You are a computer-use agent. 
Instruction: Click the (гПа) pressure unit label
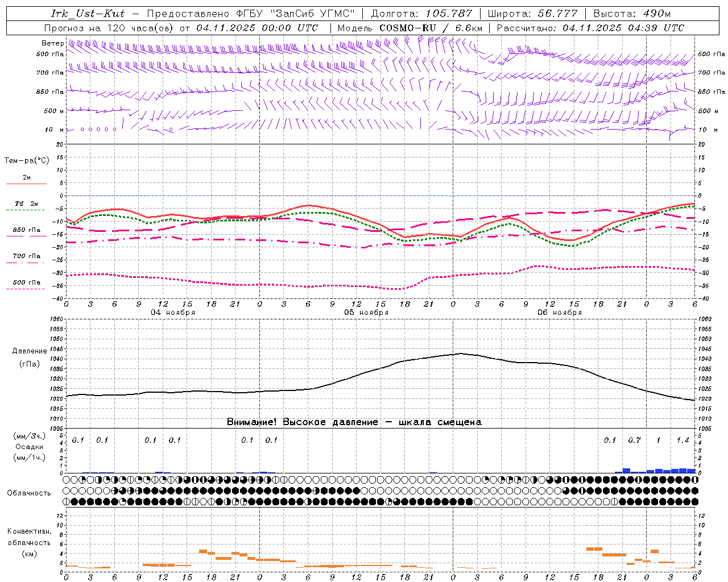(x=29, y=364)
